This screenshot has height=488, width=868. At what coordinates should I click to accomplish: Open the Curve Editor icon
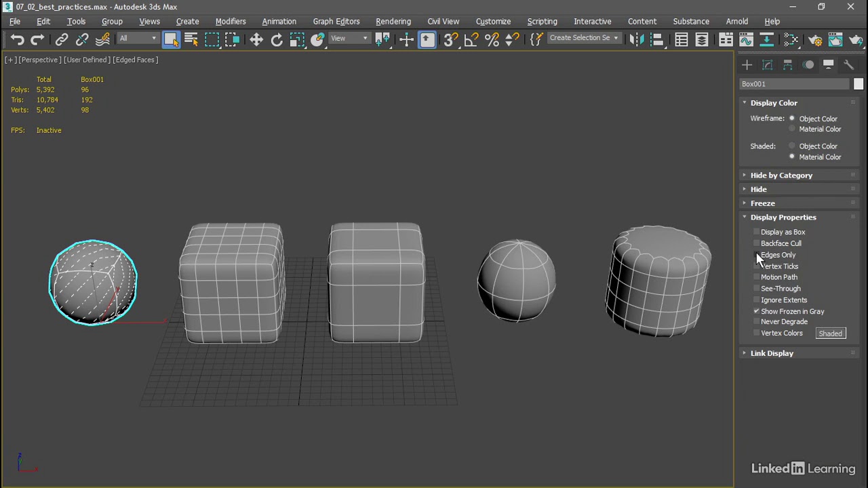[x=746, y=40]
